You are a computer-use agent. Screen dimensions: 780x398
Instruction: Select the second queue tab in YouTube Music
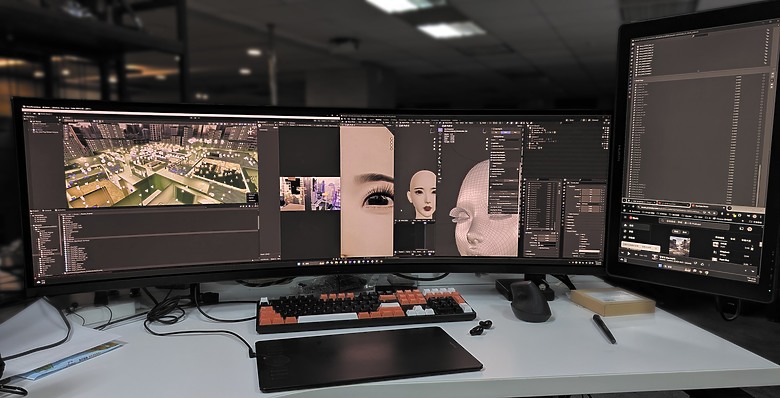pos(733,239)
